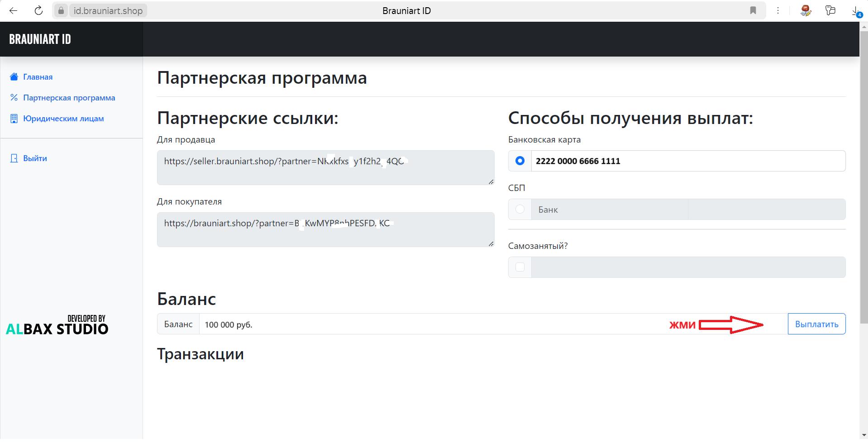Click the home icon next to Главная

pos(14,76)
